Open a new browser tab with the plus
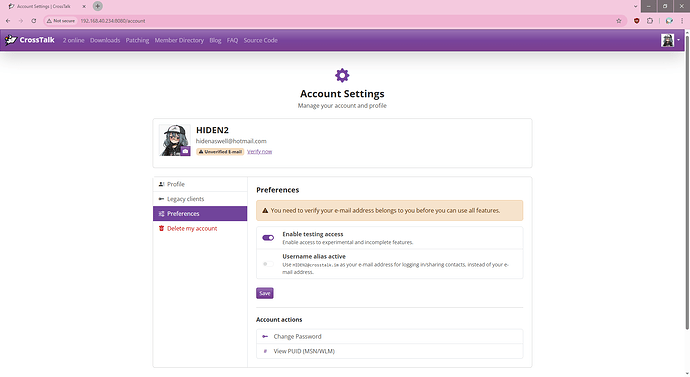The height and width of the screenshot is (377, 690). [x=98, y=6]
